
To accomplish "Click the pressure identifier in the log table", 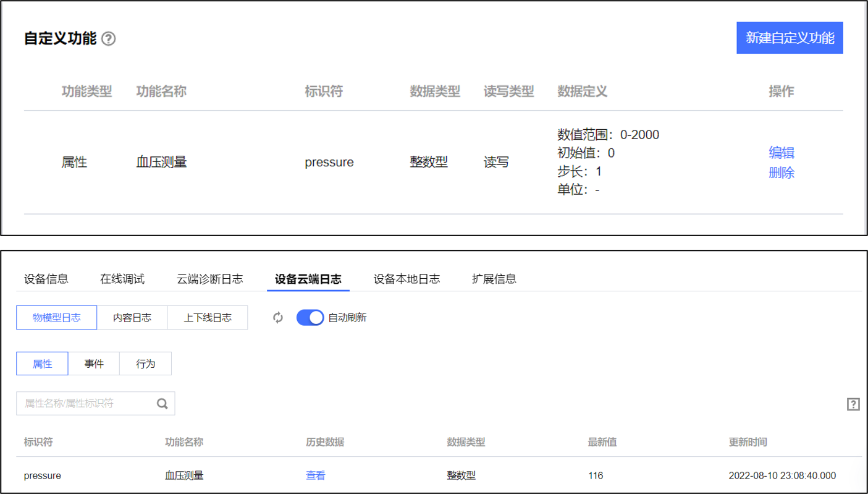I will [43, 475].
